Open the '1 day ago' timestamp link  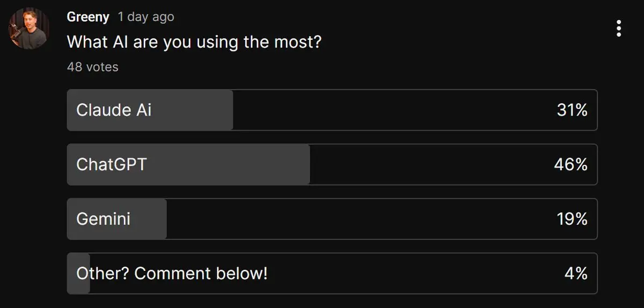146,17
